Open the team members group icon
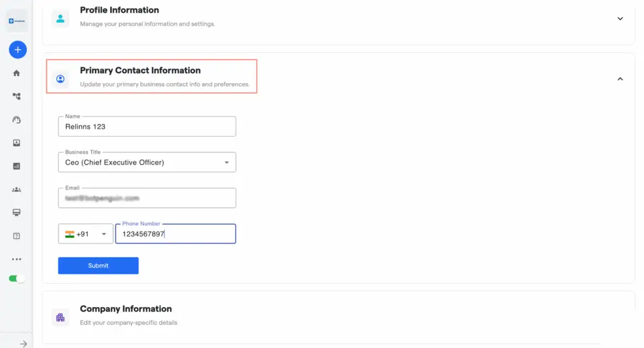The height and width of the screenshot is (348, 644). [16, 189]
